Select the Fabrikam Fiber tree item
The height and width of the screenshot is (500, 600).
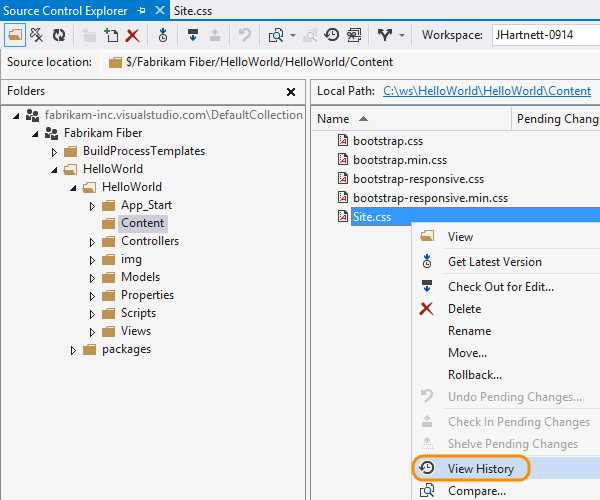tap(103, 133)
